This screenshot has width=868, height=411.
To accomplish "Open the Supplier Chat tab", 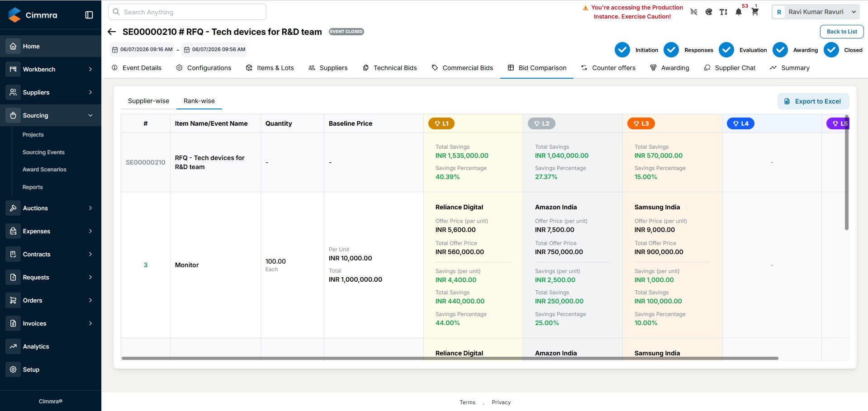I will click(730, 68).
